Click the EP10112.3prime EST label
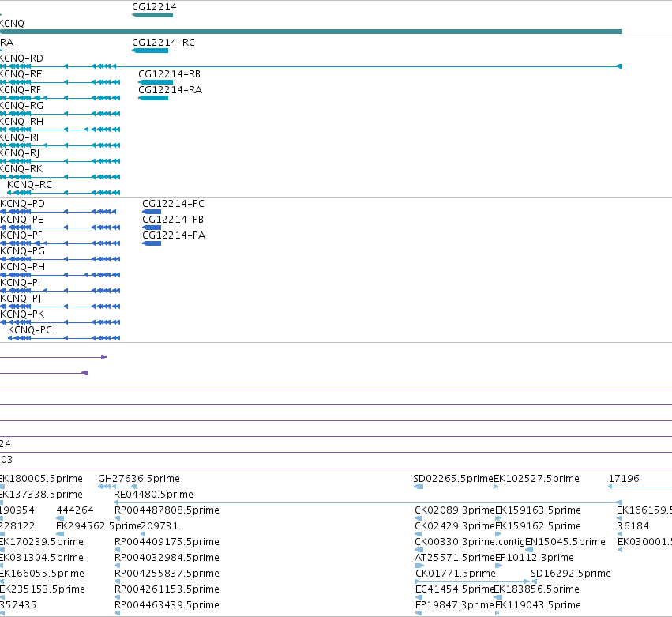 pyautogui.click(x=535, y=558)
